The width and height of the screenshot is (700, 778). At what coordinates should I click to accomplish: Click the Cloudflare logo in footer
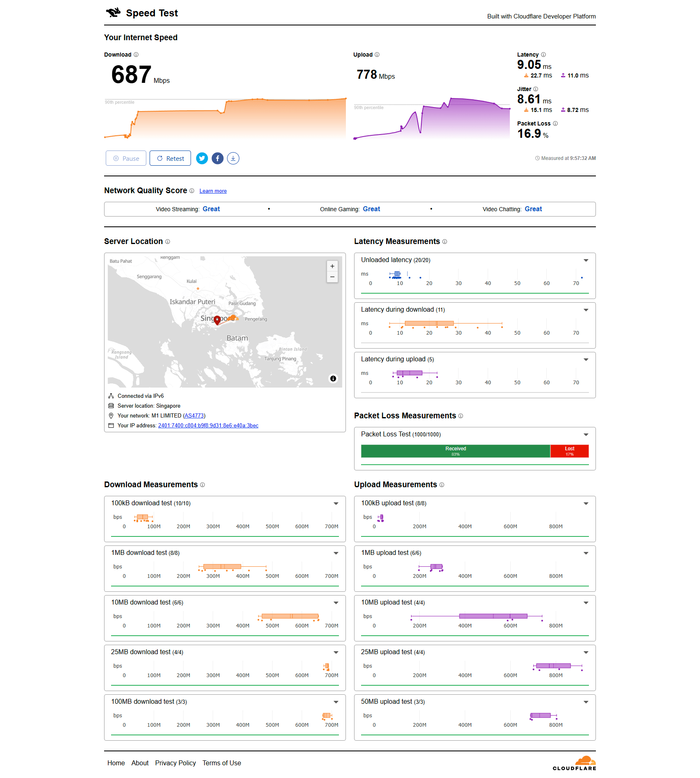(574, 763)
